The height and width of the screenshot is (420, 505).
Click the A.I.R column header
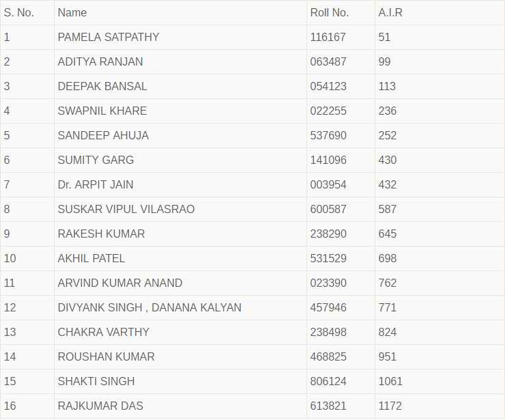tap(390, 12)
